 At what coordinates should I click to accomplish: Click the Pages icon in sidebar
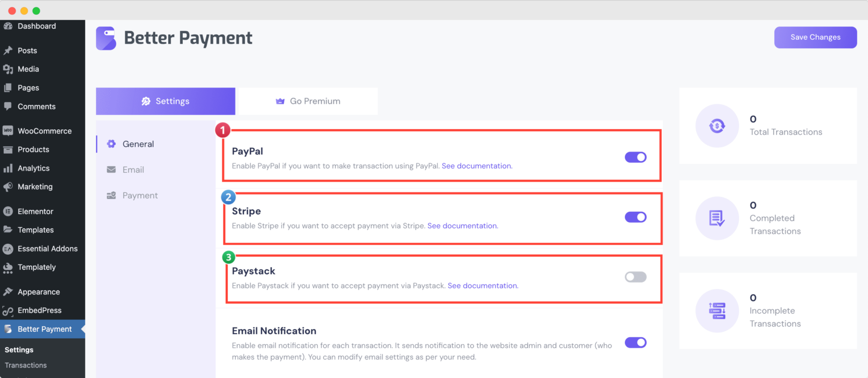click(x=8, y=87)
